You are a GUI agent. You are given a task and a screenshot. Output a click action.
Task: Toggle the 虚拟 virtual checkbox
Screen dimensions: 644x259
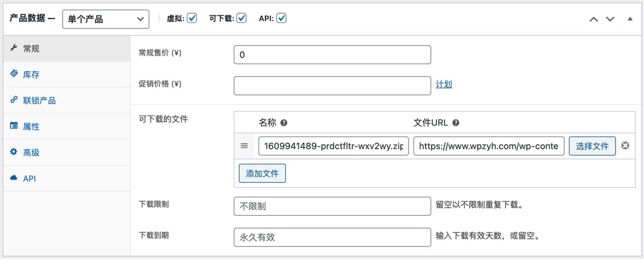[192, 18]
